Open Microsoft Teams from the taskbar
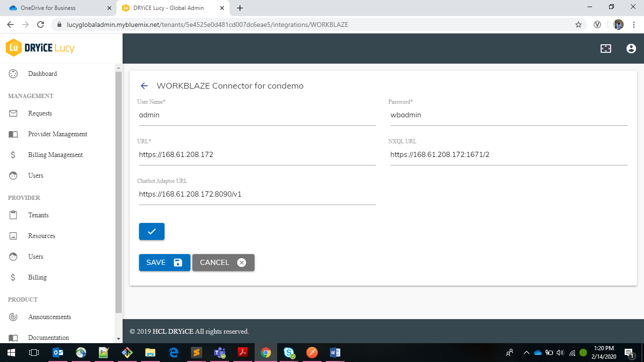The width and height of the screenshot is (644, 362). click(x=220, y=352)
